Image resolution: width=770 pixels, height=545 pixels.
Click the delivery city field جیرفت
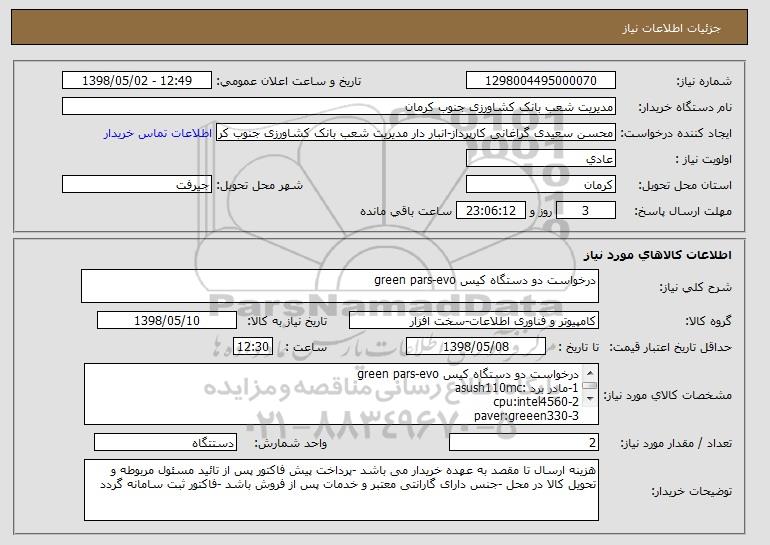pyautogui.click(x=137, y=185)
